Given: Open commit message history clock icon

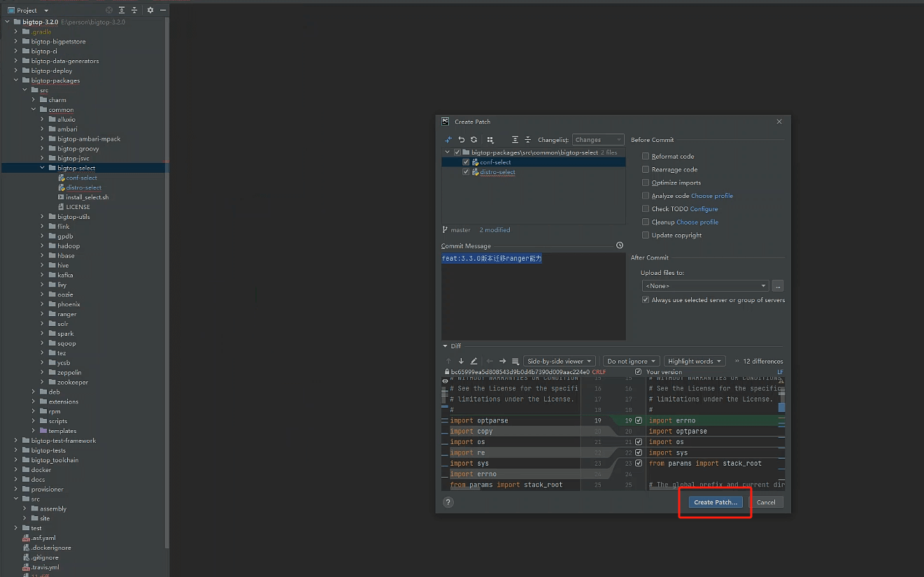Looking at the screenshot, I should (x=620, y=245).
